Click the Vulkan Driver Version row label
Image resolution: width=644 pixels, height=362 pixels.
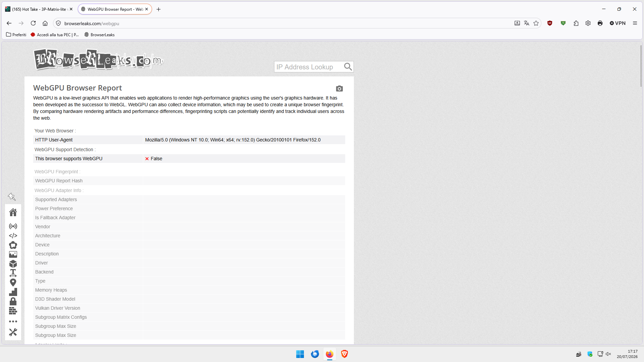pyautogui.click(x=58, y=308)
